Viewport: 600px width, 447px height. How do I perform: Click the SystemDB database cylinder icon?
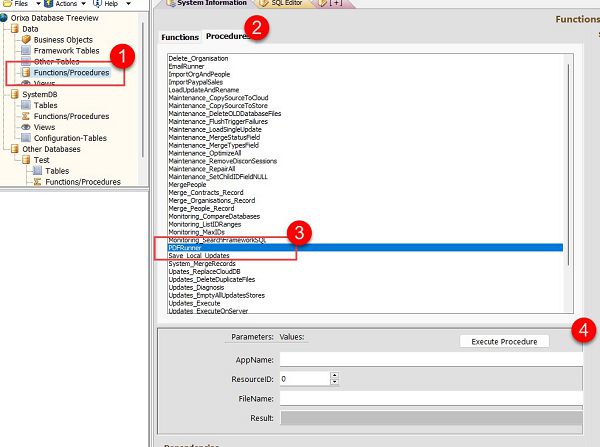pos(15,94)
